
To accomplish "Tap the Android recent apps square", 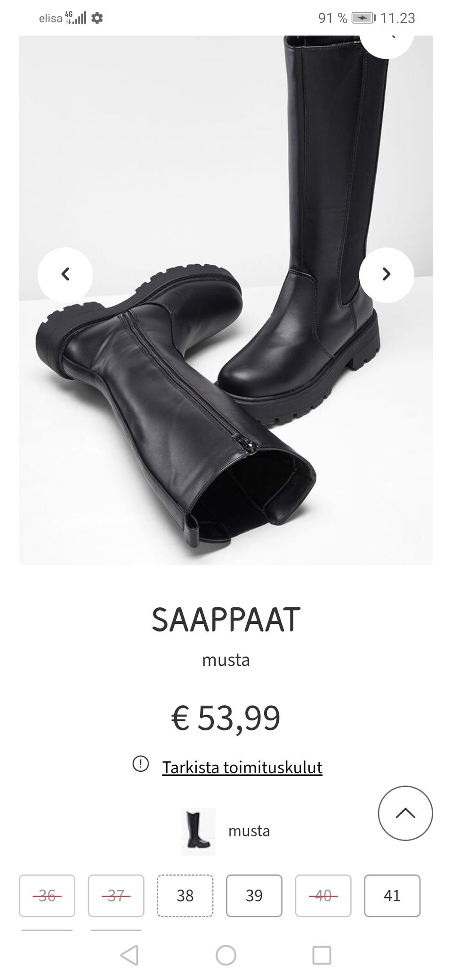I will point(322,955).
